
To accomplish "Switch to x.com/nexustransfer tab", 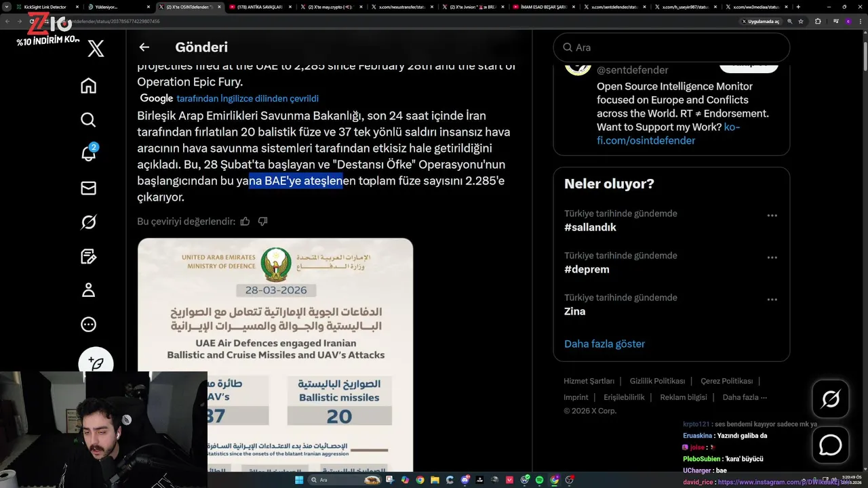I will (x=403, y=7).
